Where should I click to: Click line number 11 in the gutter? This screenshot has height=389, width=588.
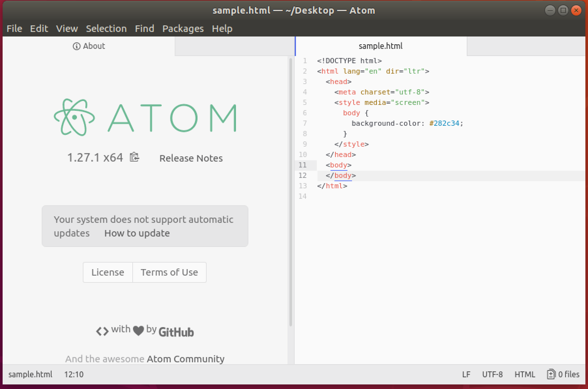303,165
